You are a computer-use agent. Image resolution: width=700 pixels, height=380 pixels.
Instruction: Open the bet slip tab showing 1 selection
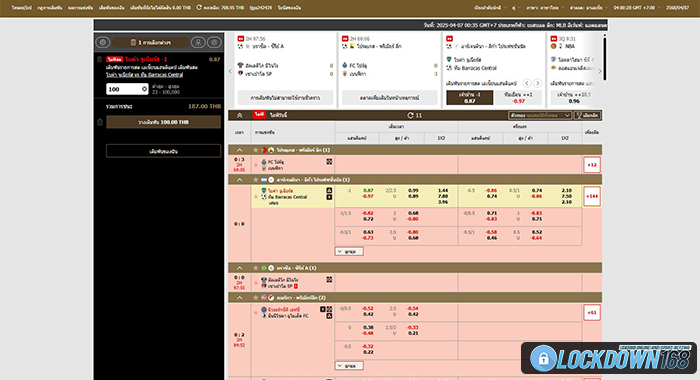coord(150,42)
